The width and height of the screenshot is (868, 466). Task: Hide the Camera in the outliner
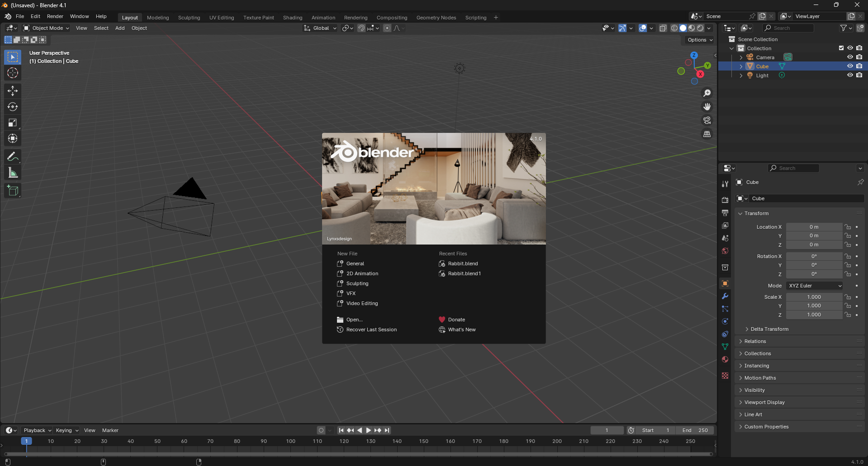point(850,57)
